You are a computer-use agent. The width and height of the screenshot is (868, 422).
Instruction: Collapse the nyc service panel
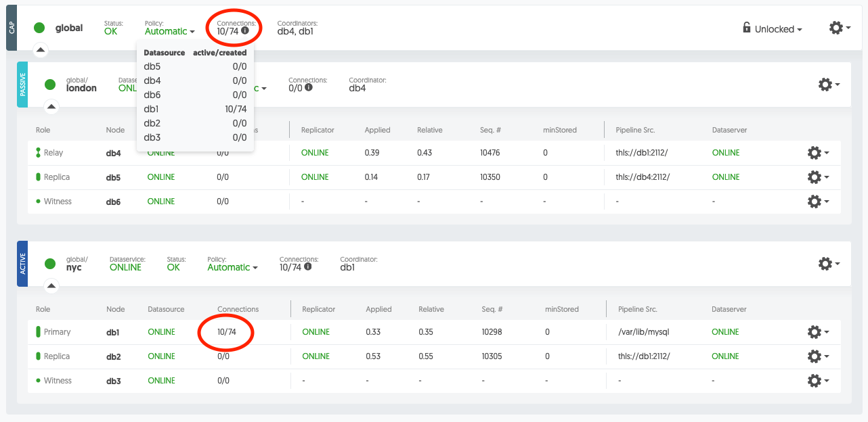click(51, 286)
